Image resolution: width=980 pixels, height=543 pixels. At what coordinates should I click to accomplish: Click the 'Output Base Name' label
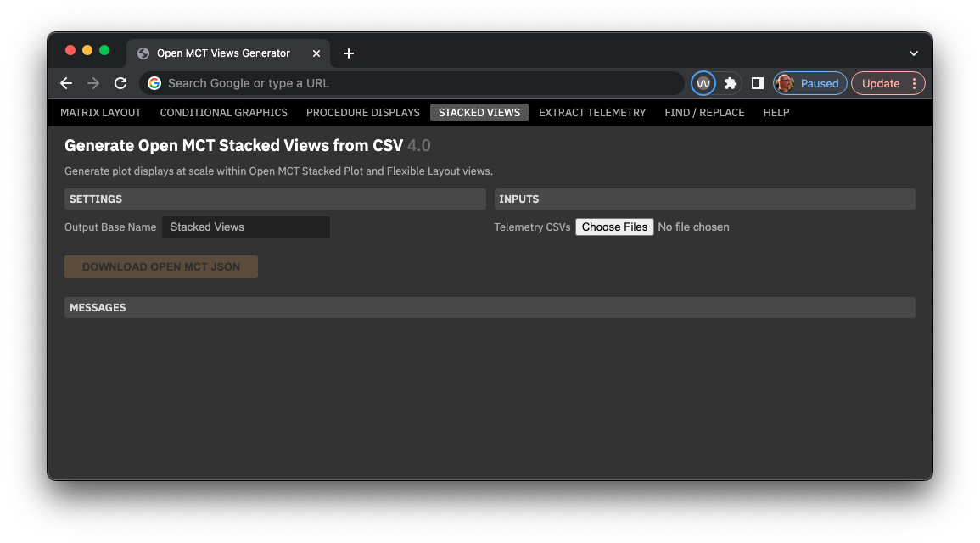point(110,227)
